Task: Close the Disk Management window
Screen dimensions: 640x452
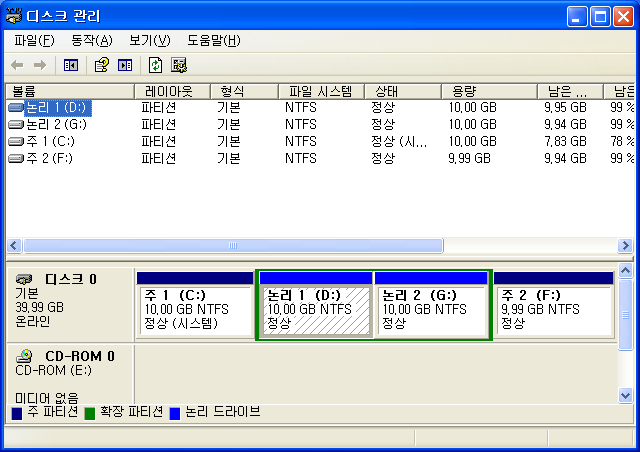Action: 624,16
